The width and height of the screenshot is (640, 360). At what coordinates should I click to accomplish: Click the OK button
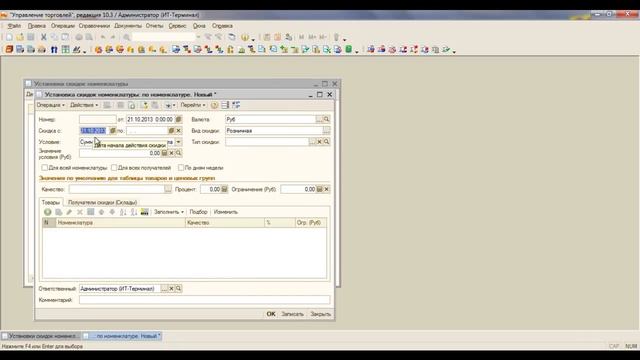pos(271,314)
